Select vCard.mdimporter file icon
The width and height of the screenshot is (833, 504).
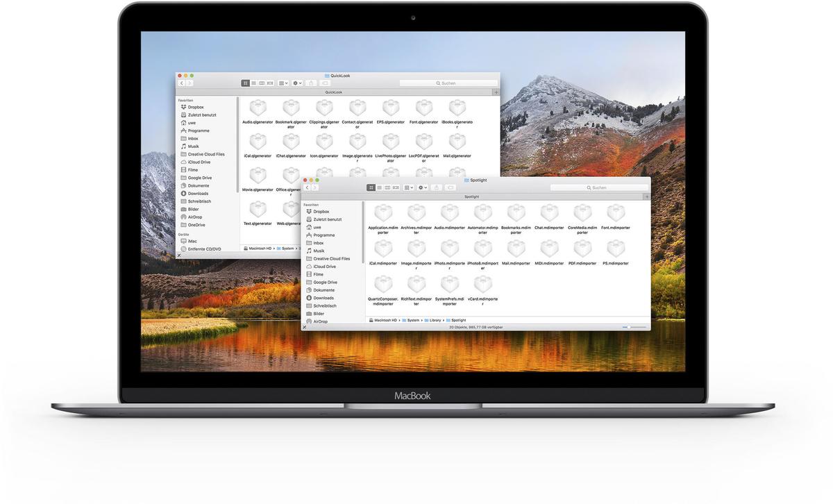tap(483, 285)
